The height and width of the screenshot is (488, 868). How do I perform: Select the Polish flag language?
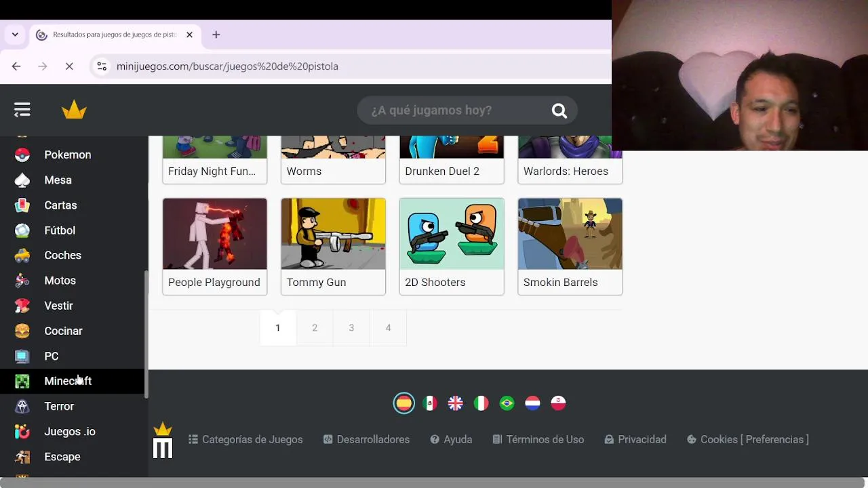click(558, 403)
